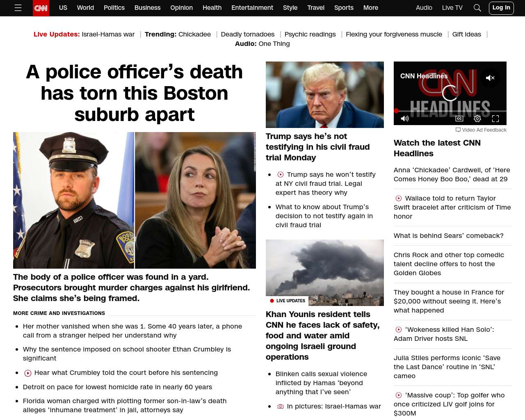Click play icon beside 'Wokeness killed Han Solo'
The image size is (525, 420).
[x=399, y=330]
